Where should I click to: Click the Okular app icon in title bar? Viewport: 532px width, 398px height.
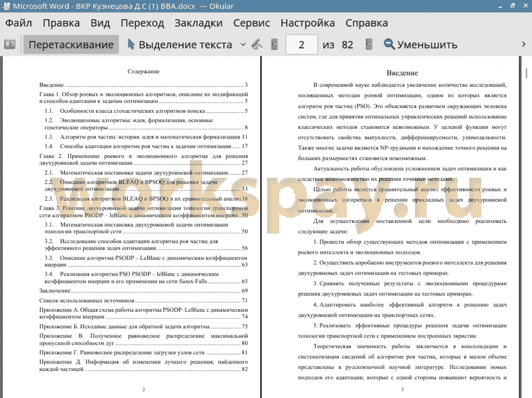[6, 6]
